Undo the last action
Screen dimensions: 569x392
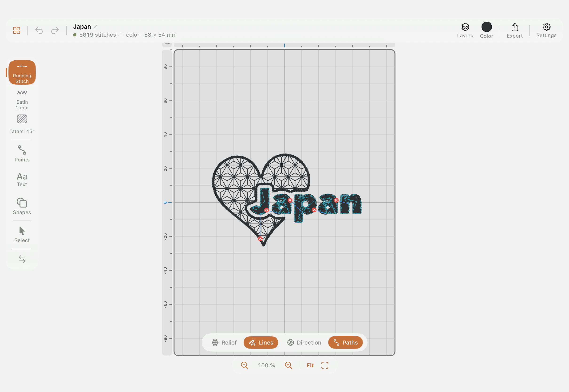39,31
